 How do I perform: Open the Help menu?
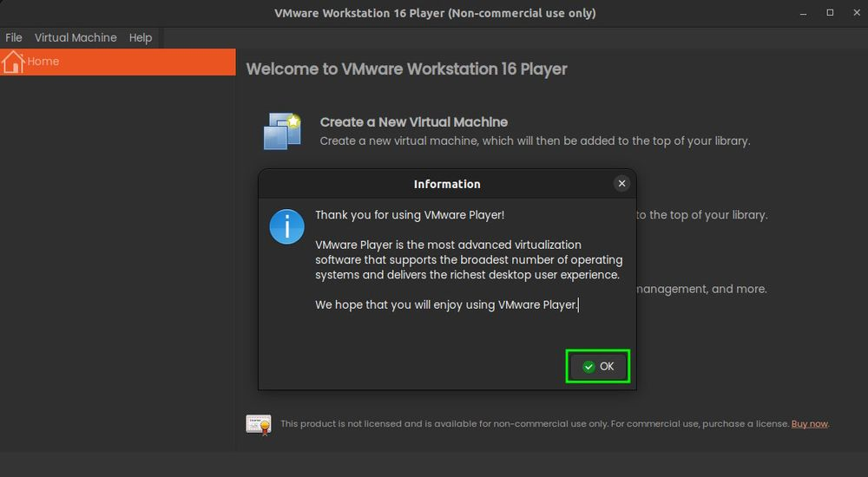pyautogui.click(x=141, y=38)
